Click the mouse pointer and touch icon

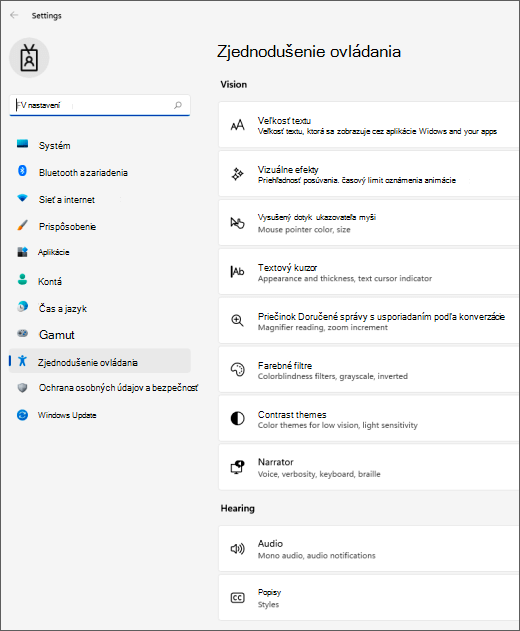(x=237, y=223)
